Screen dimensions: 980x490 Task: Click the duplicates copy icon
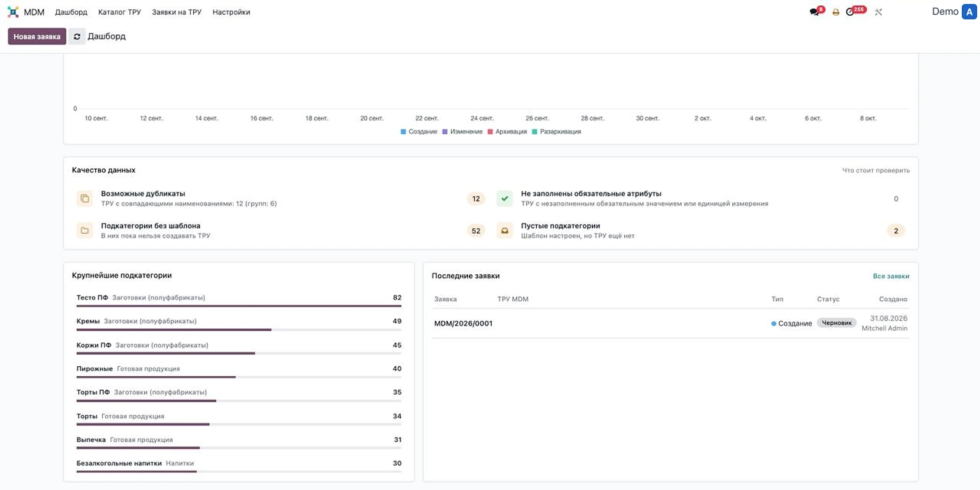85,198
